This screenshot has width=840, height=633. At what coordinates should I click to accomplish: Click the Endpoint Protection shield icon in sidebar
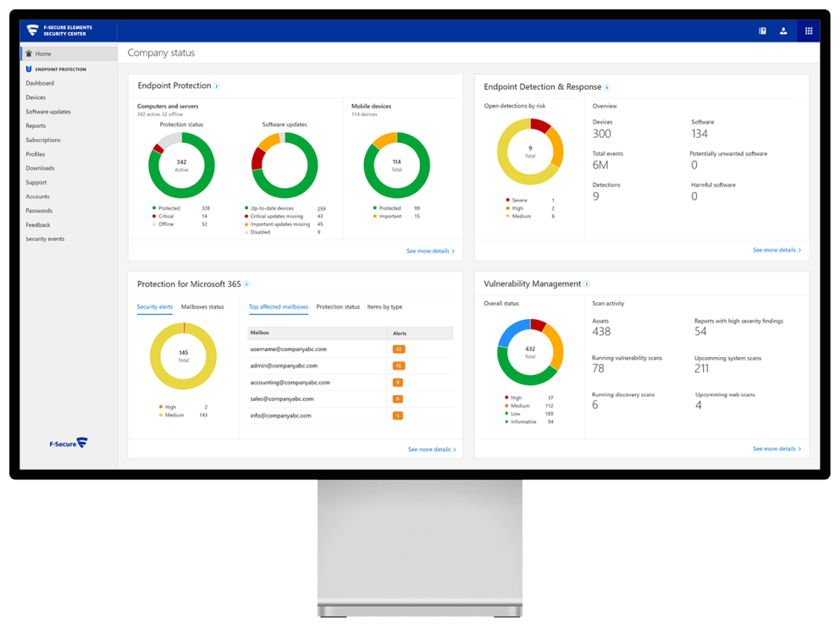29,69
